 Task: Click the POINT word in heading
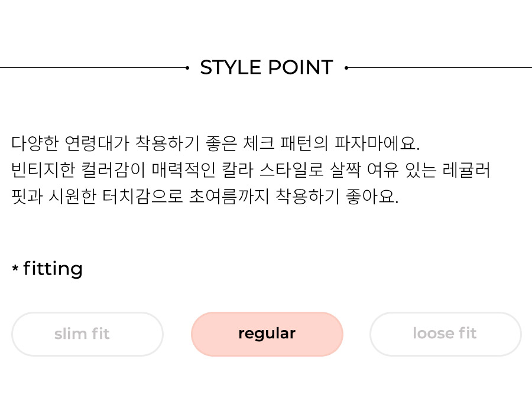coord(301,67)
